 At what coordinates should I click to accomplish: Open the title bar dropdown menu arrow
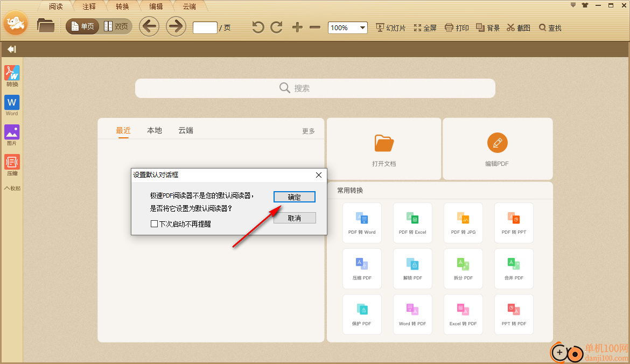pyautogui.click(x=573, y=5)
